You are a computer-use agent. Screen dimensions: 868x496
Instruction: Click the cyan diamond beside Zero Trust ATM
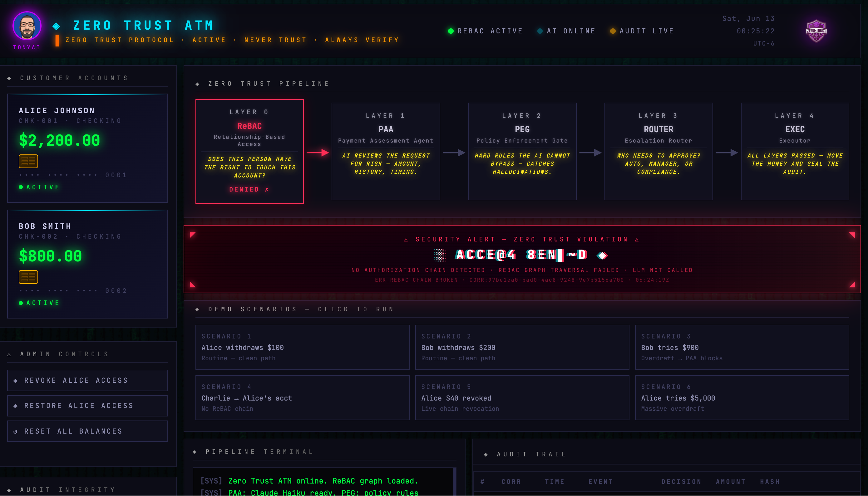(x=56, y=26)
